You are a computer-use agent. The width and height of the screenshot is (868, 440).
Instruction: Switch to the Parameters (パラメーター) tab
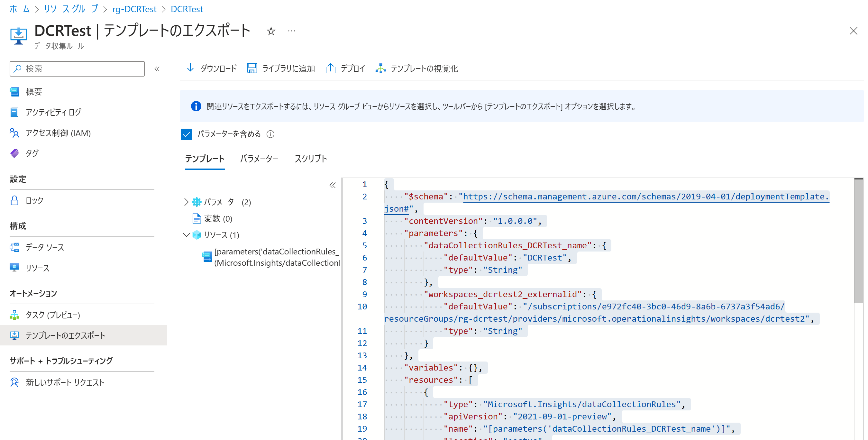point(259,159)
